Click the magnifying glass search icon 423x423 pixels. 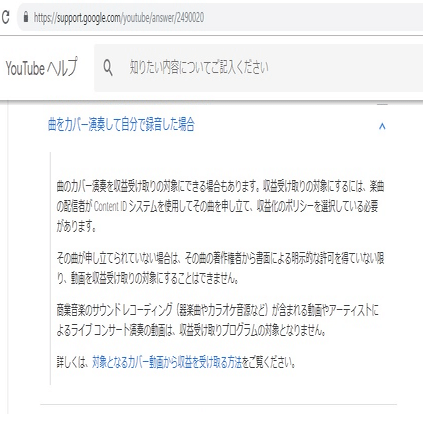tap(108, 68)
